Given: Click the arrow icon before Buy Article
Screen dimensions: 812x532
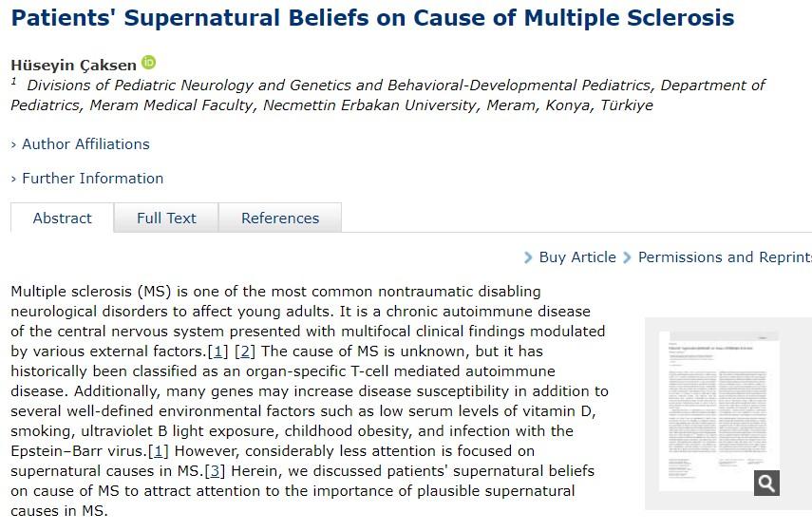Looking at the screenshot, I should click(x=528, y=257).
